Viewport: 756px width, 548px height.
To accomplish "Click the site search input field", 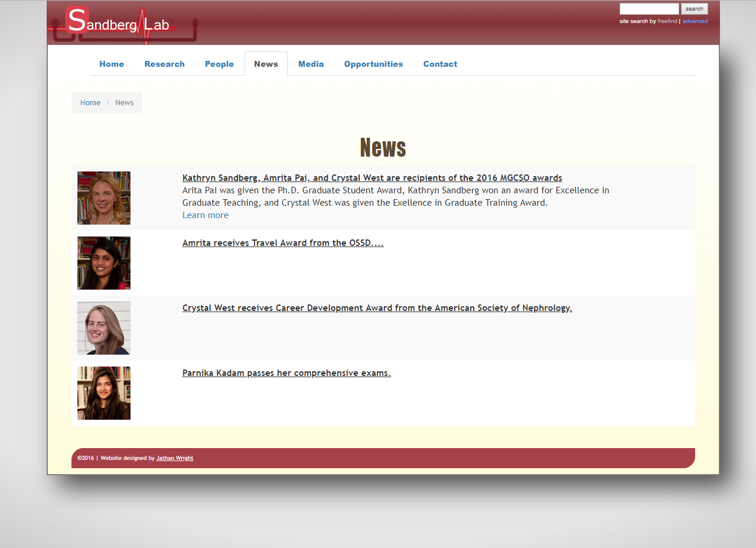I will (649, 9).
